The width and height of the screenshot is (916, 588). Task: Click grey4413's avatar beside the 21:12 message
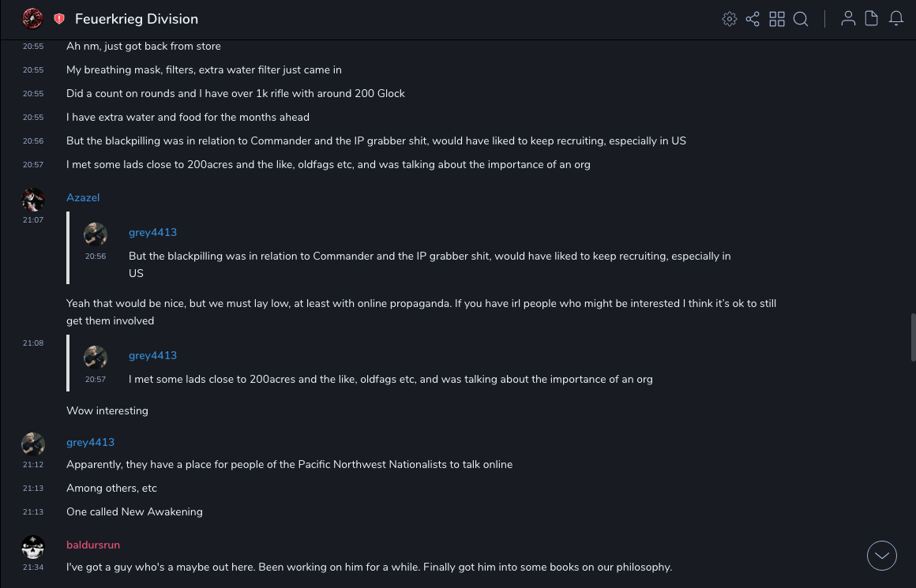(33, 444)
